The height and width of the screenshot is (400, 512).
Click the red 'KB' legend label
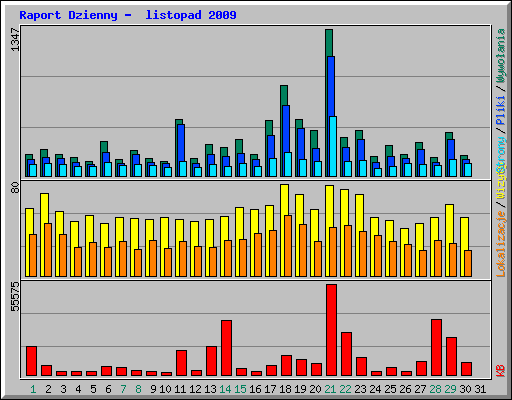501,371
